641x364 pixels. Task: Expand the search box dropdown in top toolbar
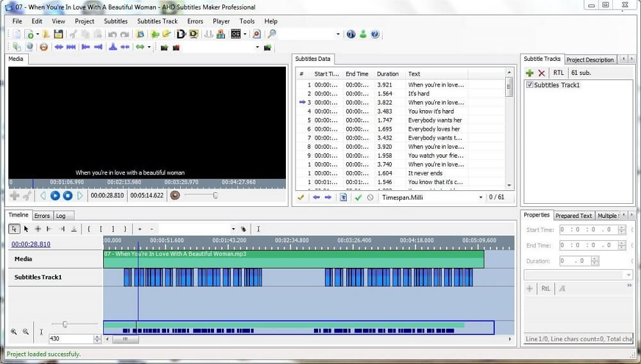pyautogui.click(x=338, y=34)
